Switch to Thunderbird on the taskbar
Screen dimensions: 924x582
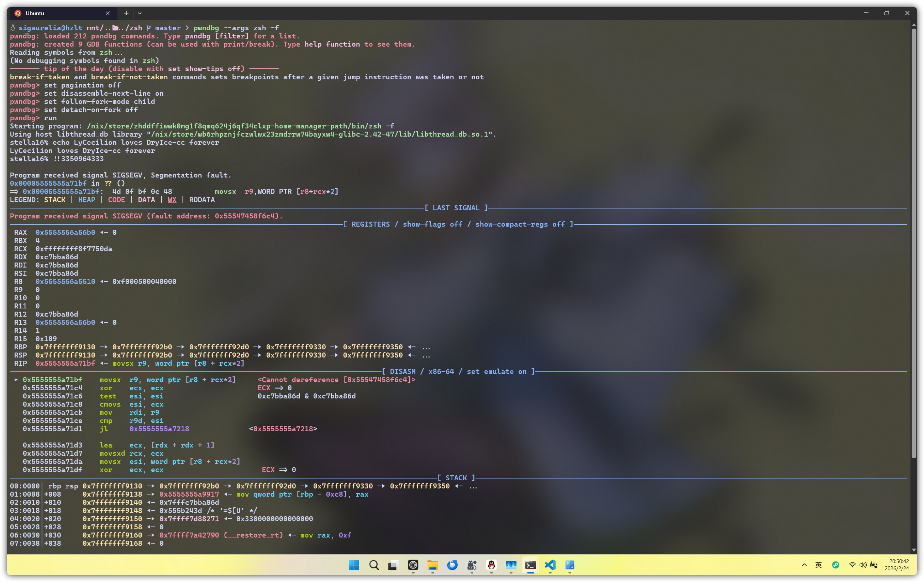(452, 565)
